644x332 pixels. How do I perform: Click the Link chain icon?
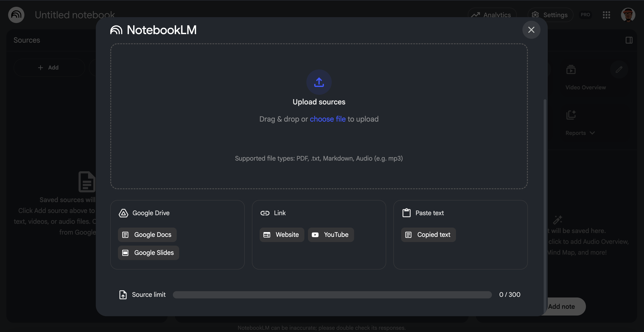(x=265, y=213)
